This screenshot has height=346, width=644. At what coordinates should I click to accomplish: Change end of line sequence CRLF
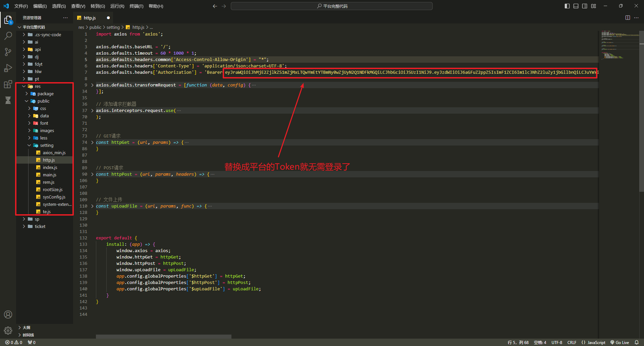tap(572, 342)
